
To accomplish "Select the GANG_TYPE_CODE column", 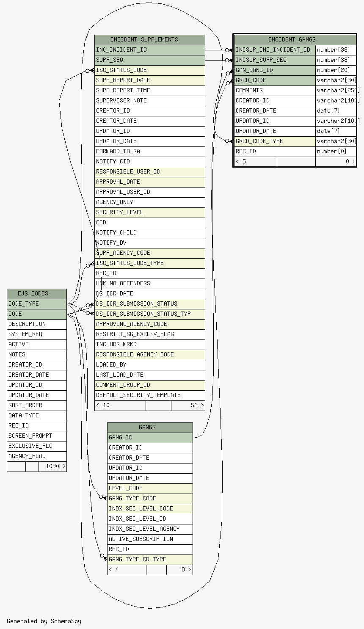I will (x=150, y=499).
